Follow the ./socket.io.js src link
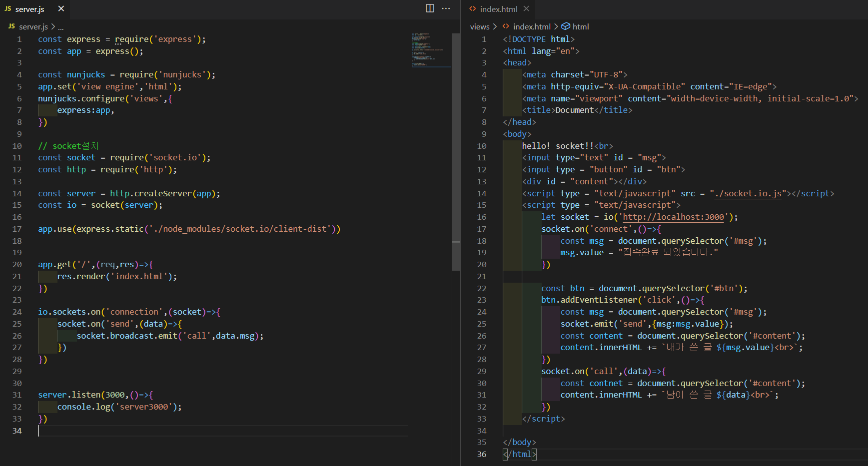 (748, 193)
